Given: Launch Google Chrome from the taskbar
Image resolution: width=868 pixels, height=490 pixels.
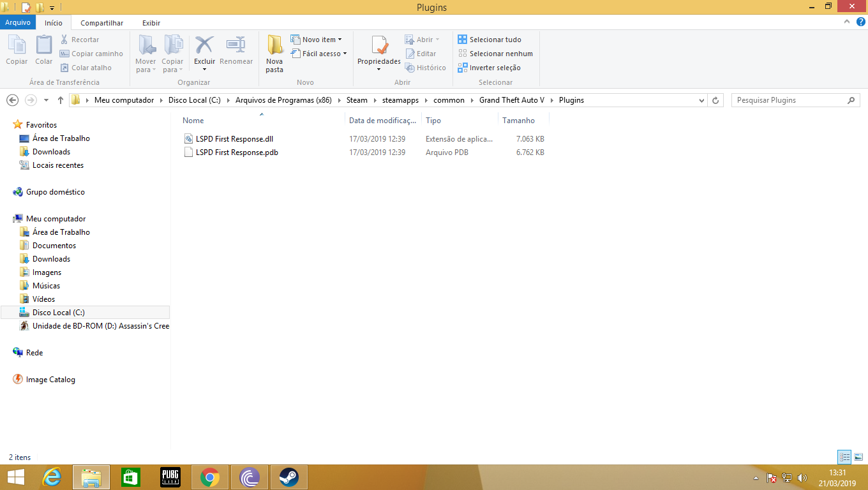Looking at the screenshot, I should click(210, 477).
